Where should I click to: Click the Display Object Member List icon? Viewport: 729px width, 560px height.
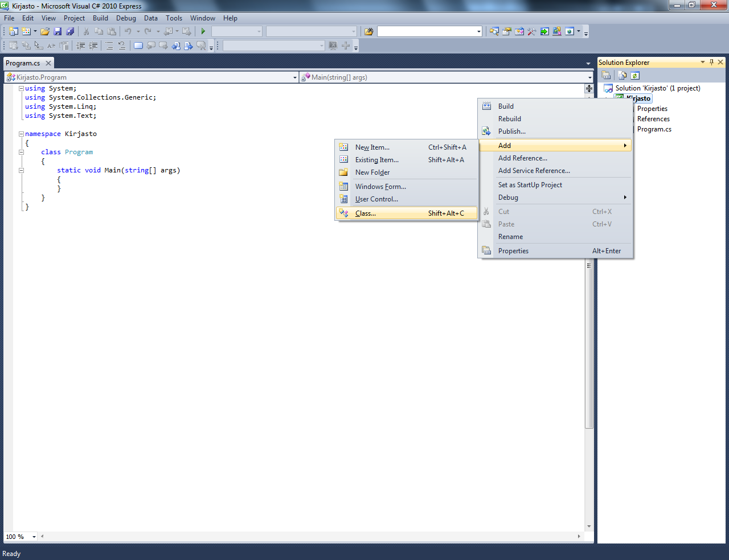[x=13, y=46]
